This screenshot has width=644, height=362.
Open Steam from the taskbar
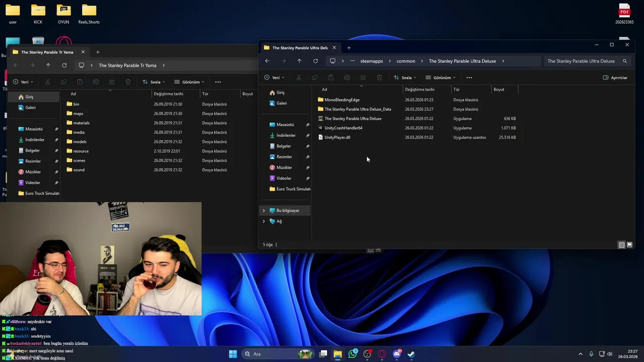(411, 354)
